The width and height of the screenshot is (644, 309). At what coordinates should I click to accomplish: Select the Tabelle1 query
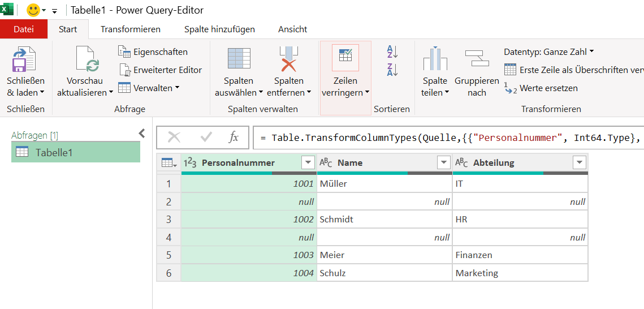(x=76, y=152)
